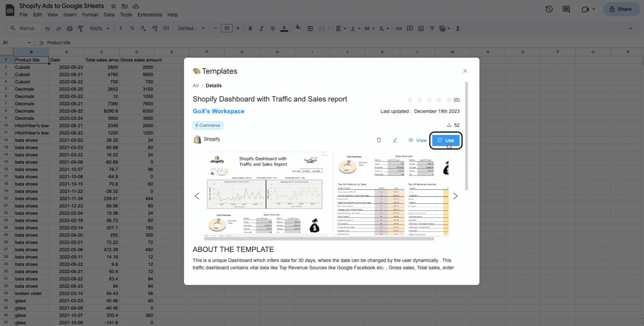Click the Templates dialog vertical scrollbar
Viewport: 644px width, 326px height.
(466, 136)
